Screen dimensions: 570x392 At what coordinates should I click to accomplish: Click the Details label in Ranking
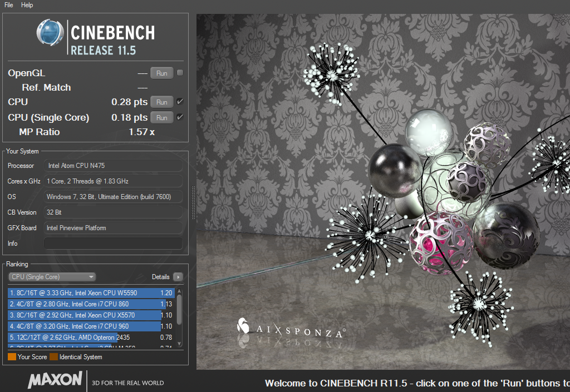(x=161, y=277)
